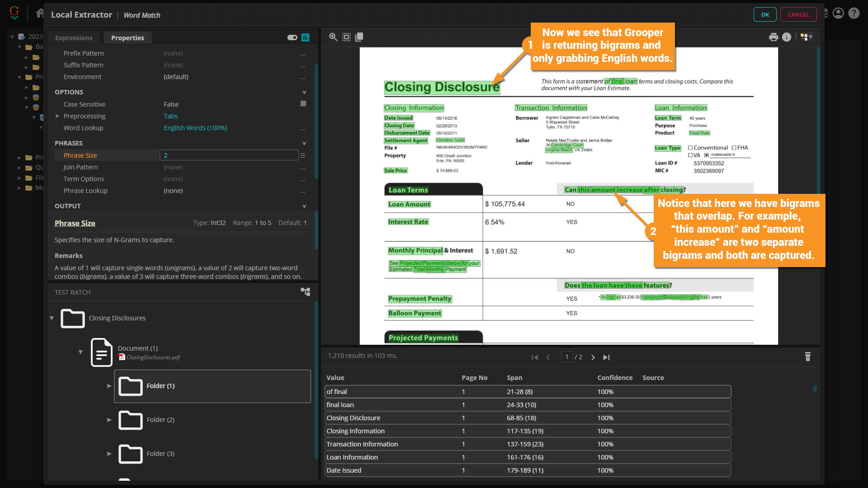Click the bar chart icon beside Properties tab
The height and width of the screenshot is (488, 868).
click(306, 38)
